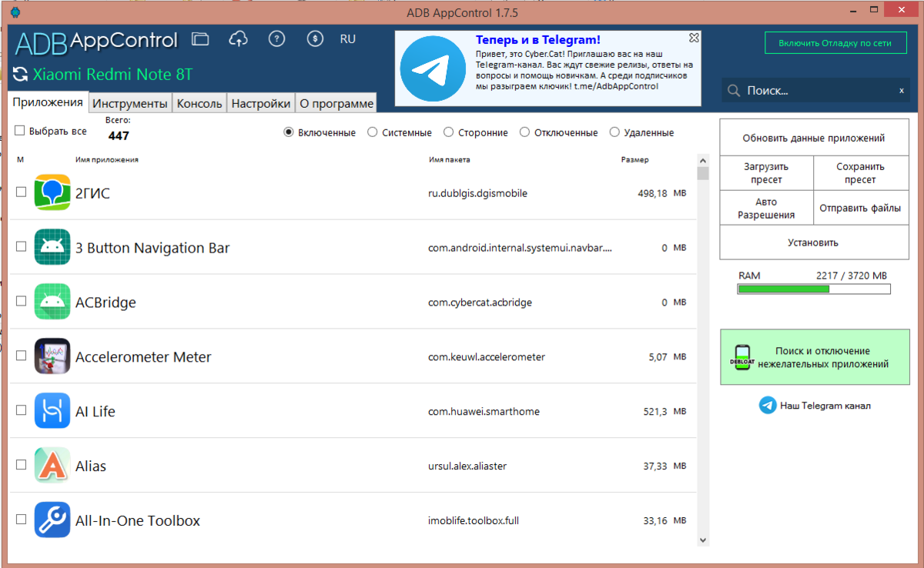
Task: Click package name ru.dublgis.dgismobile
Action: coord(478,193)
